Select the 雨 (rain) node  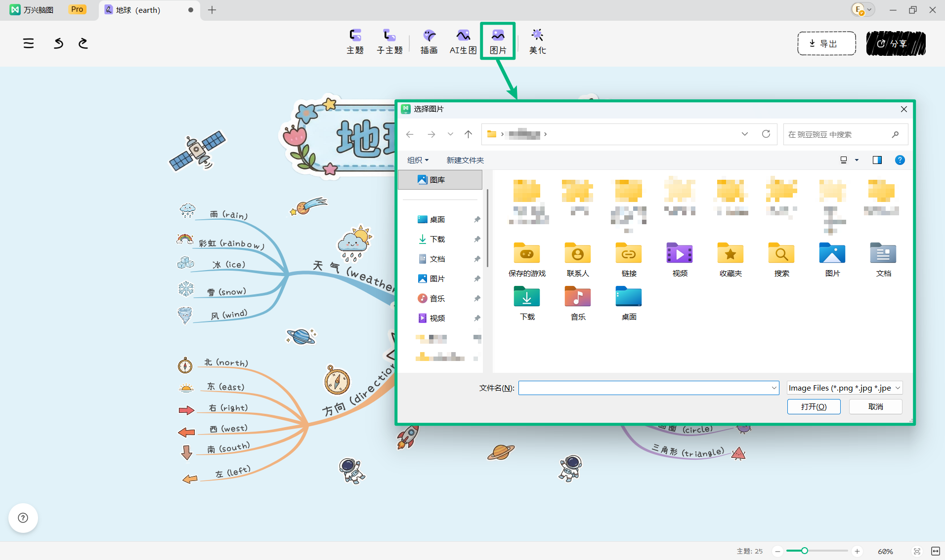pos(228,214)
